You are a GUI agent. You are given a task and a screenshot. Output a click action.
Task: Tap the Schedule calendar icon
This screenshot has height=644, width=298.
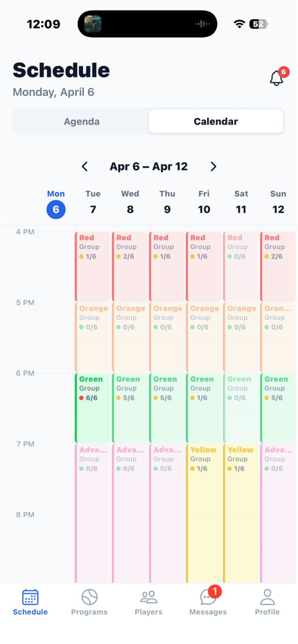pyautogui.click(x=30, y=597)
